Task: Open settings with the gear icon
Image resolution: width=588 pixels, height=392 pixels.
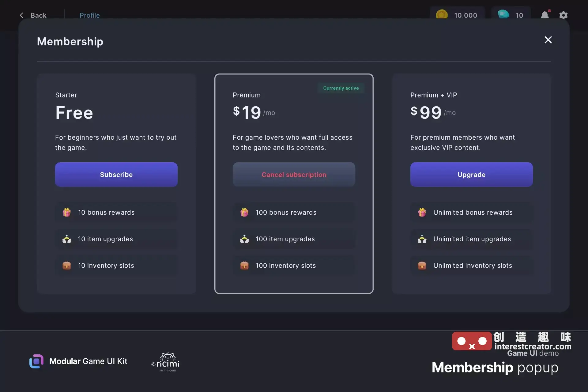Action: [x=563, y=15]
